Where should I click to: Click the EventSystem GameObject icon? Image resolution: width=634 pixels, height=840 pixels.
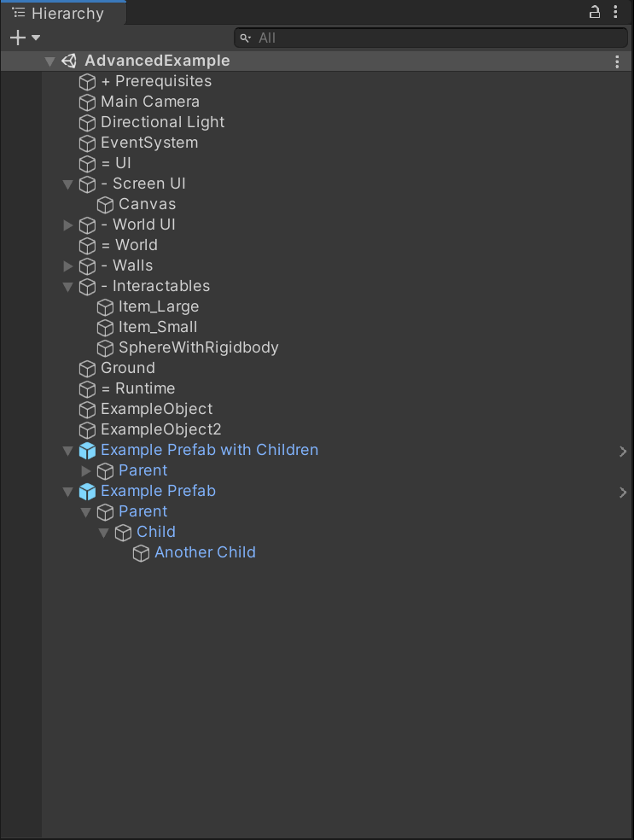tap(86, 143)
